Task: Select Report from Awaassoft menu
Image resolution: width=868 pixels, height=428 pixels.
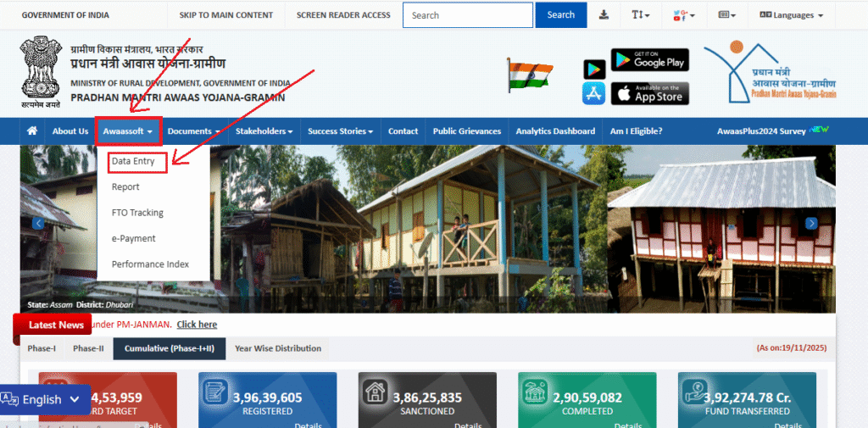Action: (x=125, y=187)
